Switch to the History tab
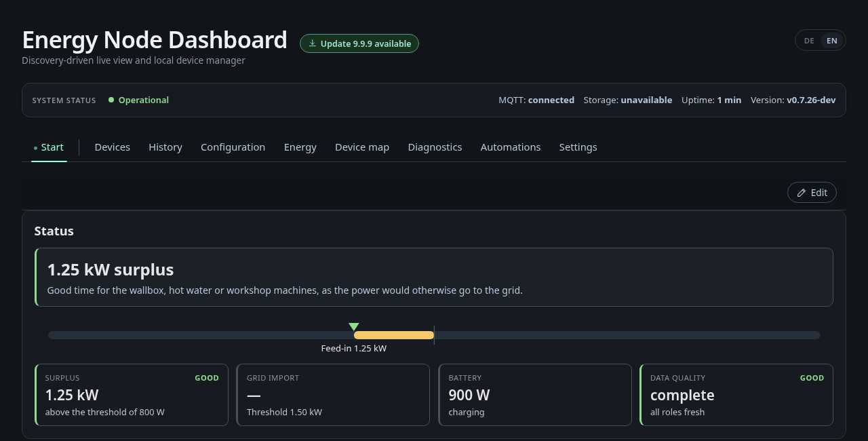Image resolution: width=868 pixels, height=441 pixels. tap(165, 147)
